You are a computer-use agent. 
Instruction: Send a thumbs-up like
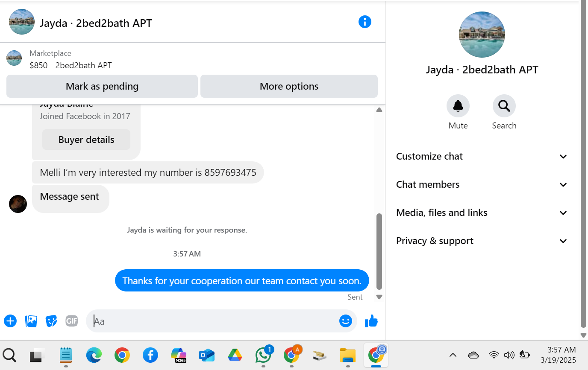(371, 321)
